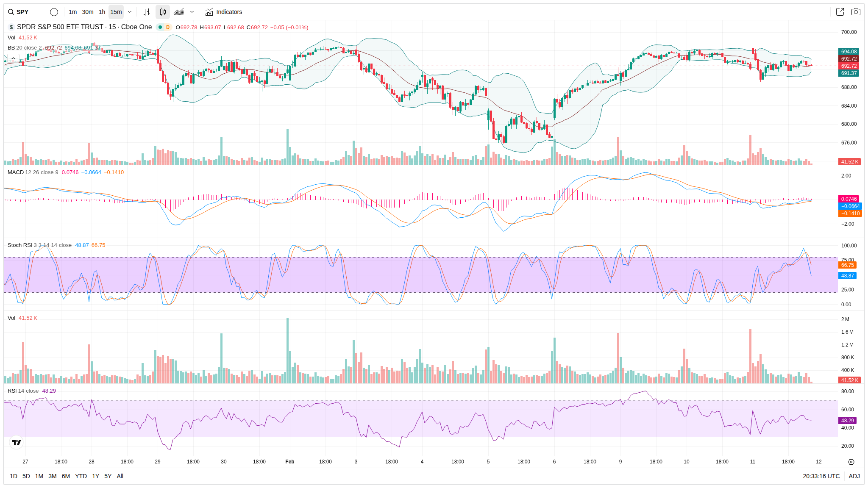
Task: Open the Indicators button
Action: tap(224, 12)
